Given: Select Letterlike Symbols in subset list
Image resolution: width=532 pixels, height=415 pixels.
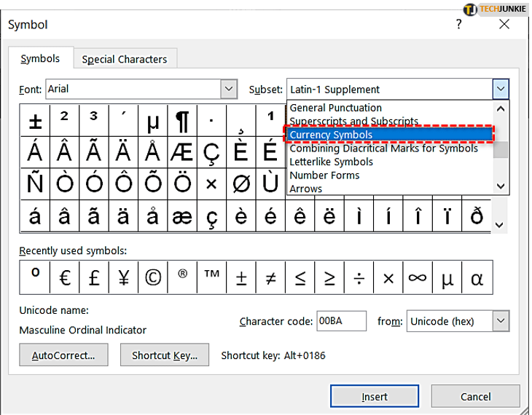Looking at the screenshot, I should tap(332, 162).
